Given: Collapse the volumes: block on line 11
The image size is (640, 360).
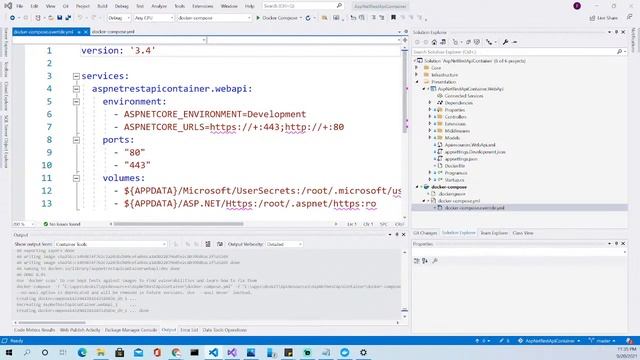Looking at the screenshot, I should pos(76,178).
